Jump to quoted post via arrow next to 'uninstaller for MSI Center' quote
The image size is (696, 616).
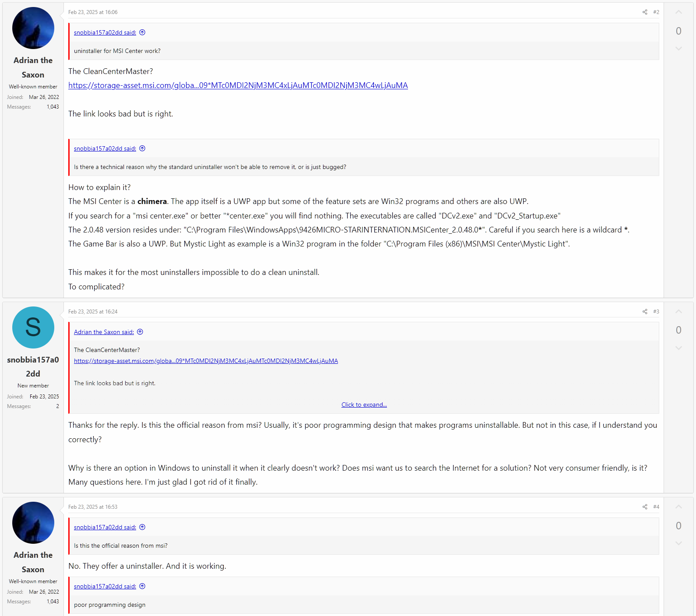pyautogui.click(x=142, y=32)
